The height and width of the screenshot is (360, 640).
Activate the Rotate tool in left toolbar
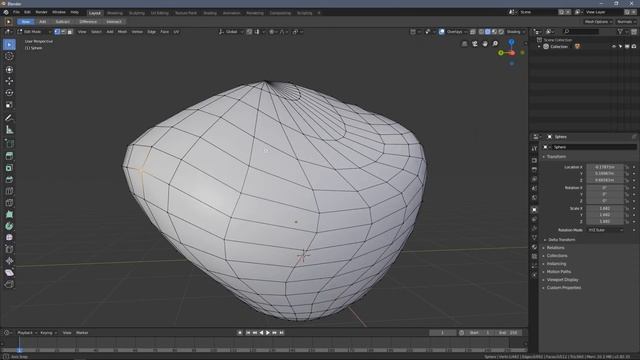click(9, 93)
